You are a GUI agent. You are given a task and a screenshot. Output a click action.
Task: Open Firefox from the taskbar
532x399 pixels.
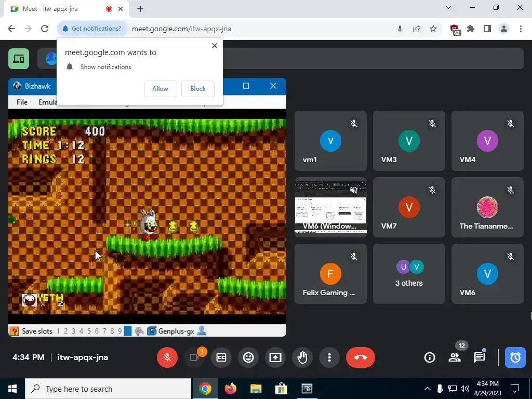click(231, 389)
